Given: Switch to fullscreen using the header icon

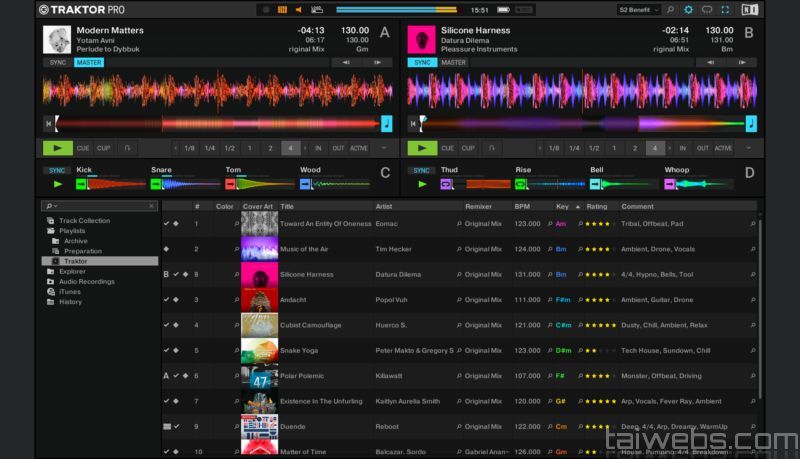Looking at the screenshot, I should pyautogui.click(x=725, y=10).
